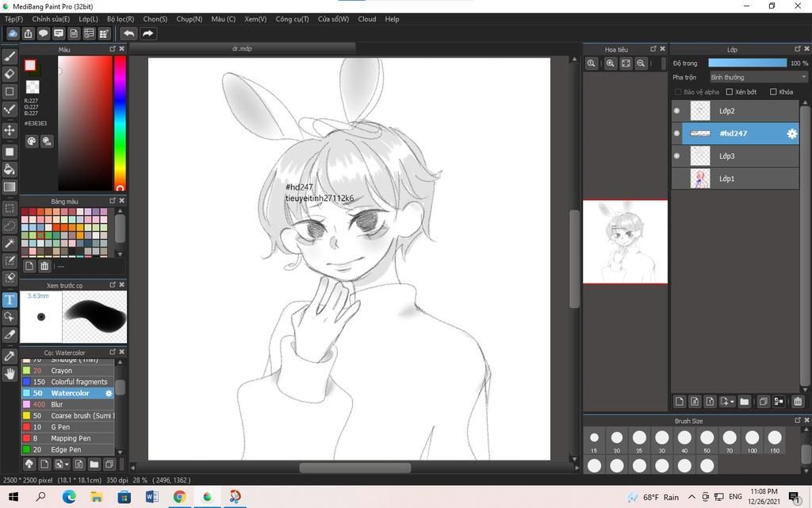Zoom out on the Navigator panel
812x508 pixels.
pos(641,63)
